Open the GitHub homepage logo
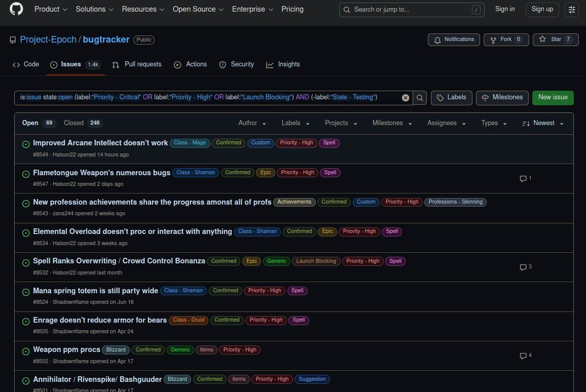 pyautogui.click(x=16, y=9)
